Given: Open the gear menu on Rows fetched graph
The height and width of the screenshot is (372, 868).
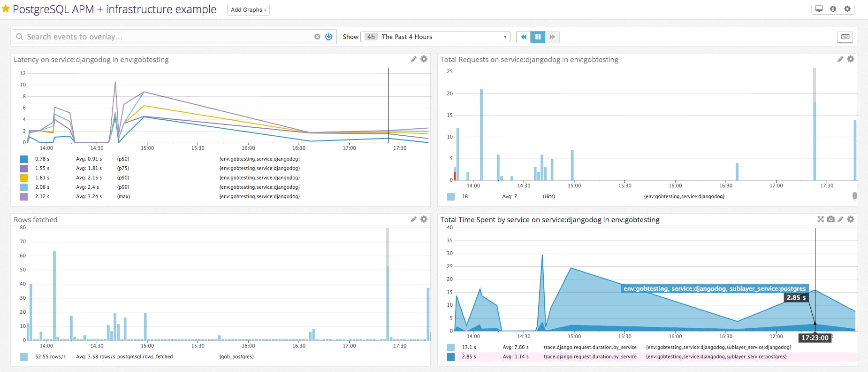Looking at the screenshot, I should pos(424,219).
